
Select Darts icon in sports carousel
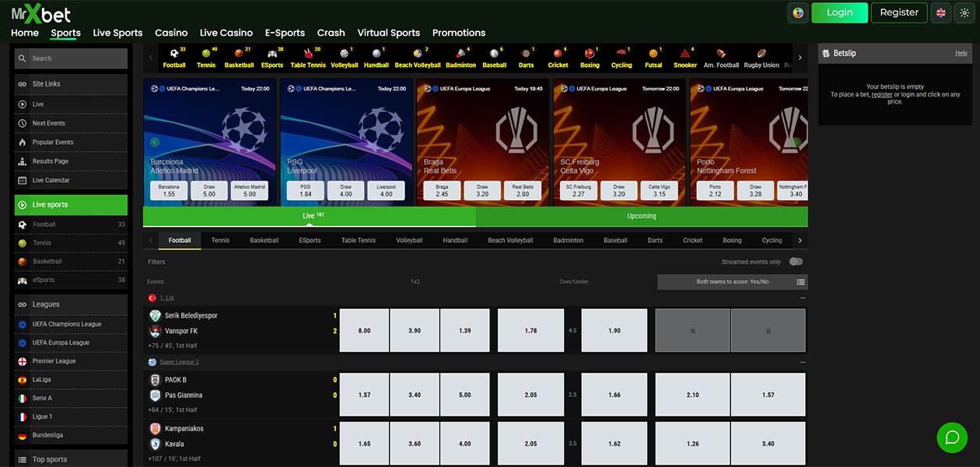[527, 58]
